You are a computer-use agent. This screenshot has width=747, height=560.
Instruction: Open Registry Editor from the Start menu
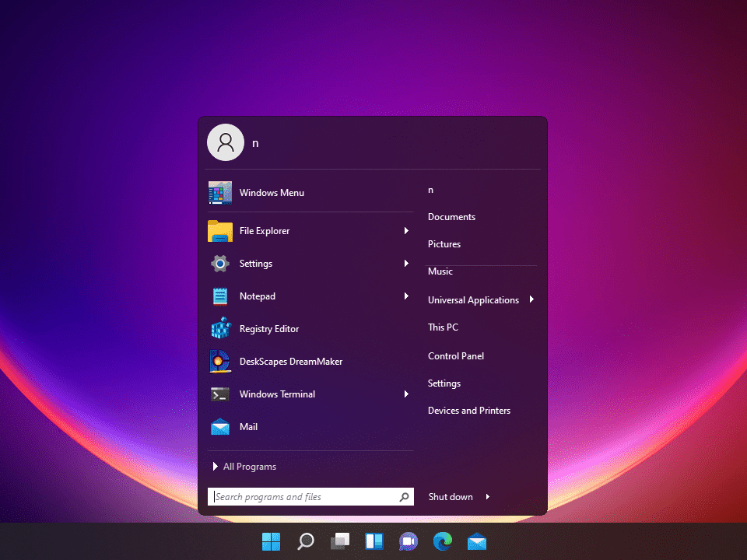coord(268,328)
